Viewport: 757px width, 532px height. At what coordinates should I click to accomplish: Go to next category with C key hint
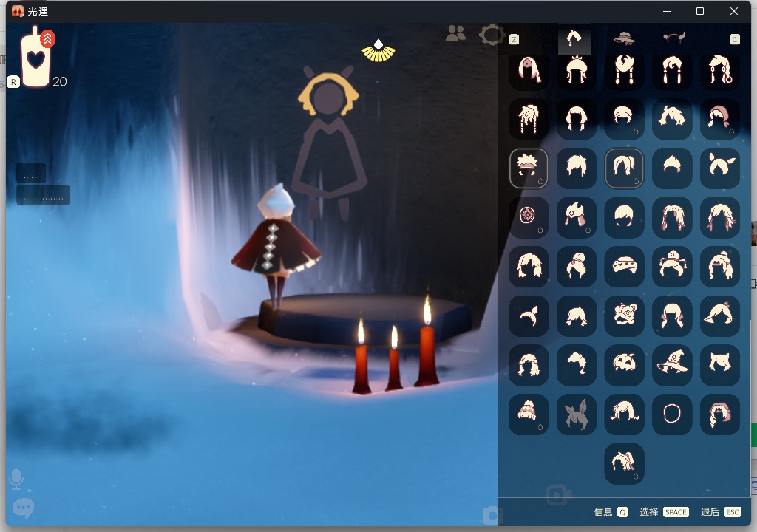point(734,40)
